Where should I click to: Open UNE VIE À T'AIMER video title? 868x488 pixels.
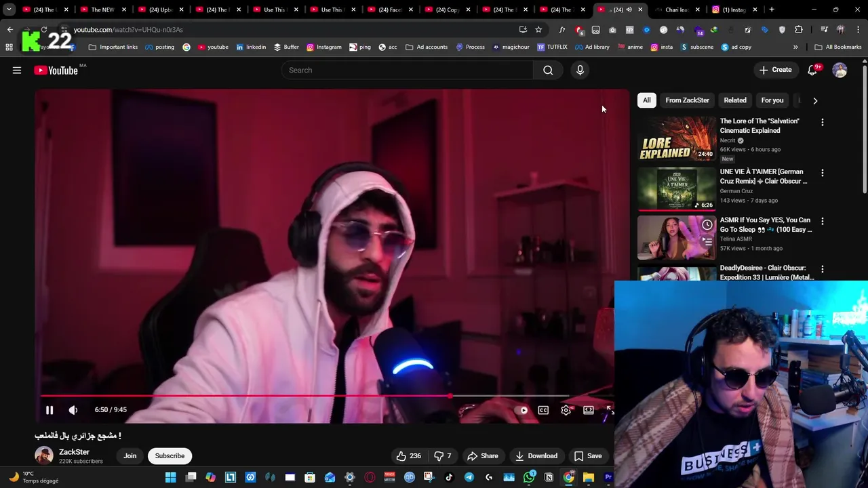764,176
